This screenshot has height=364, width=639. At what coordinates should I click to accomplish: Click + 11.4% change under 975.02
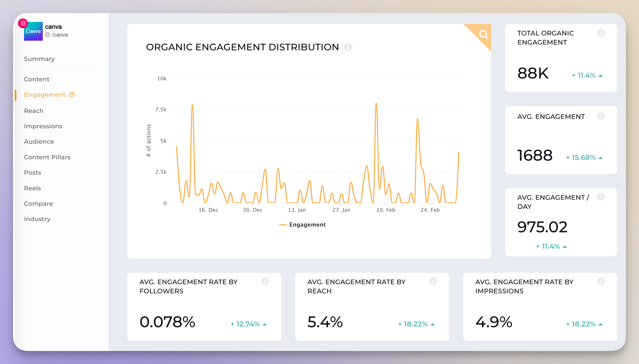pyautogui.click(x=548, y=246)
